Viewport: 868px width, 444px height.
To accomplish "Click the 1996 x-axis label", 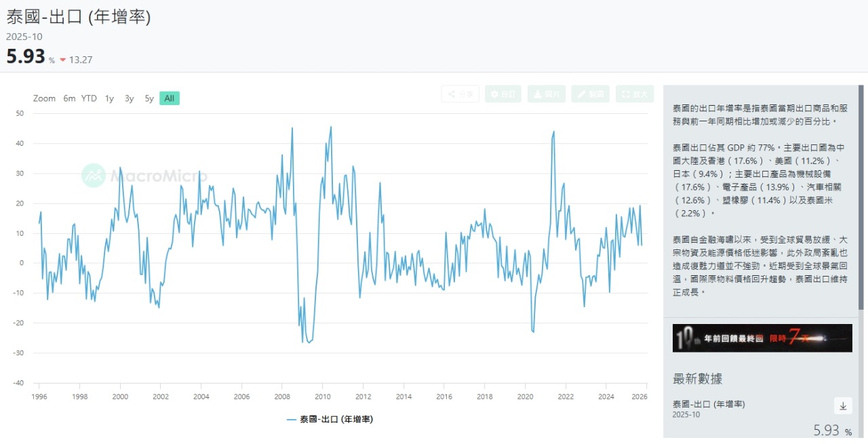I will [x=39, y=397].
